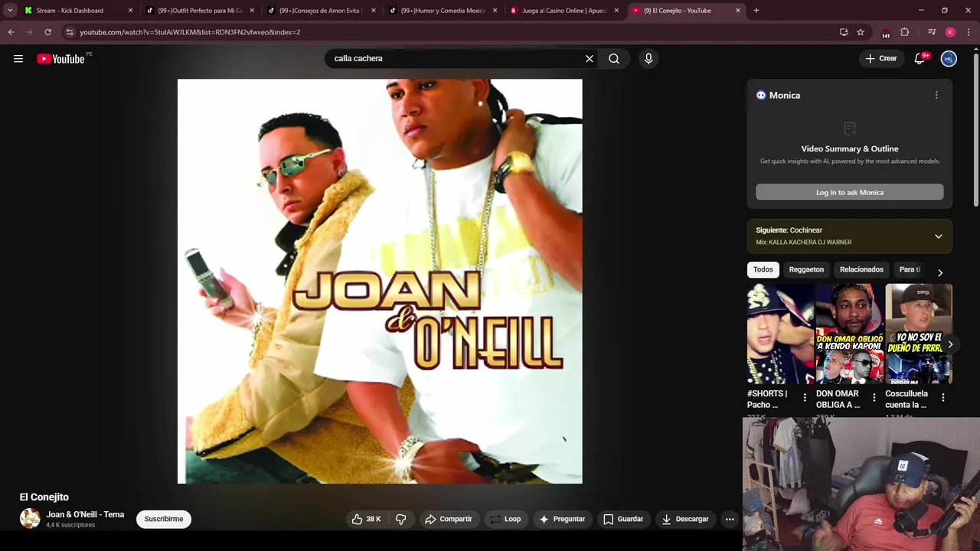This screenshot has height=551, width=980.
Task: Go to YouTube home via logo
Action: 60,59
